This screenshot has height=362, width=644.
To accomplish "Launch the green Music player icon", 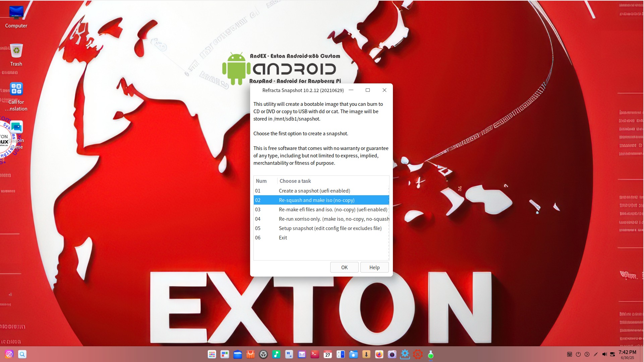I will (276, 354).
